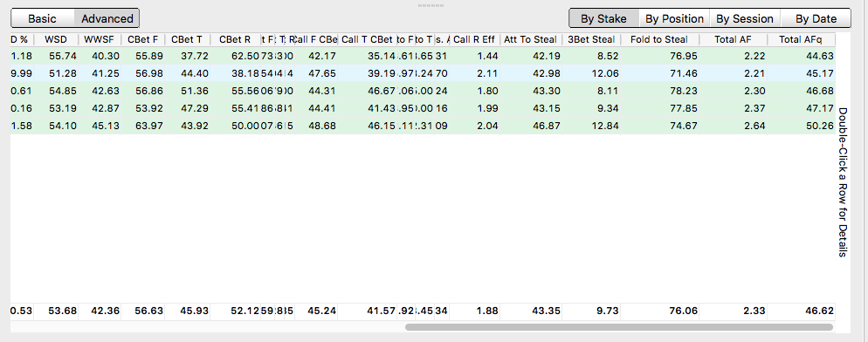Group results By Stake

tap(603, 18)
